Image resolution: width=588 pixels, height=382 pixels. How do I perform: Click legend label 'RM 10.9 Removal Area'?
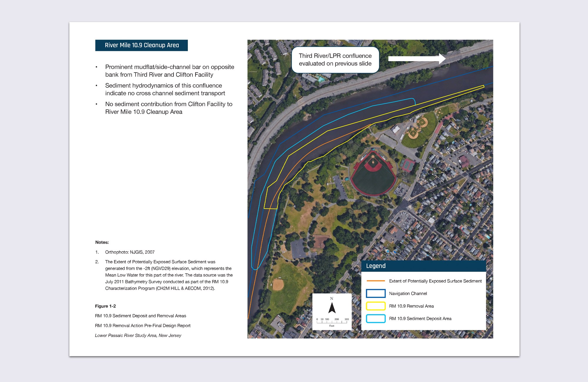click(x=411, y=306)
